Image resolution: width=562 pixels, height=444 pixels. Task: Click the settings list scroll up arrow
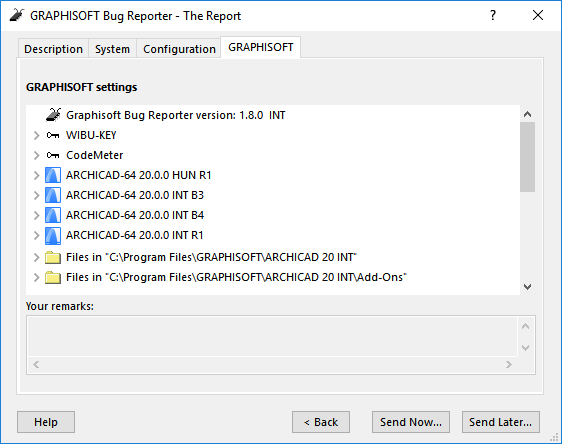click(527, 114)
